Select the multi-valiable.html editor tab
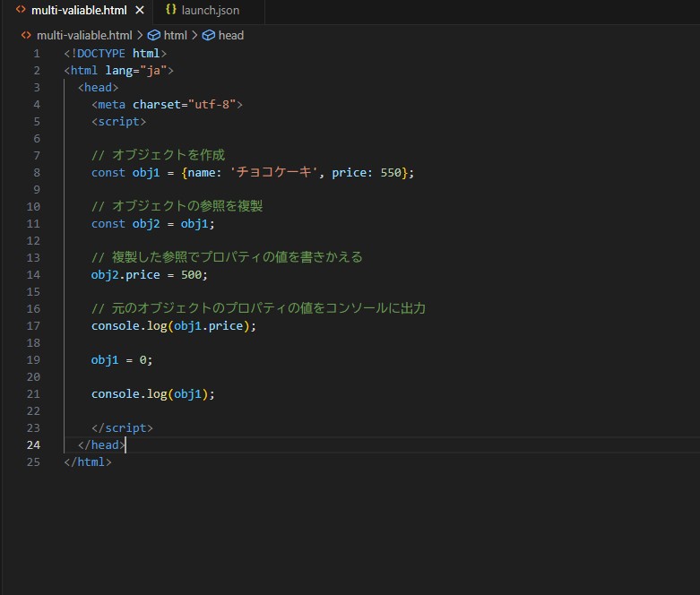 coord(79,11)
